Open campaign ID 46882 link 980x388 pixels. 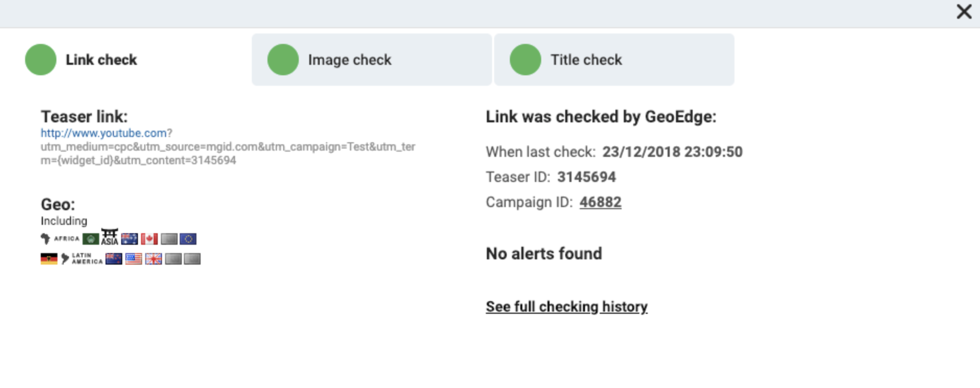click(x=600, y=202)
